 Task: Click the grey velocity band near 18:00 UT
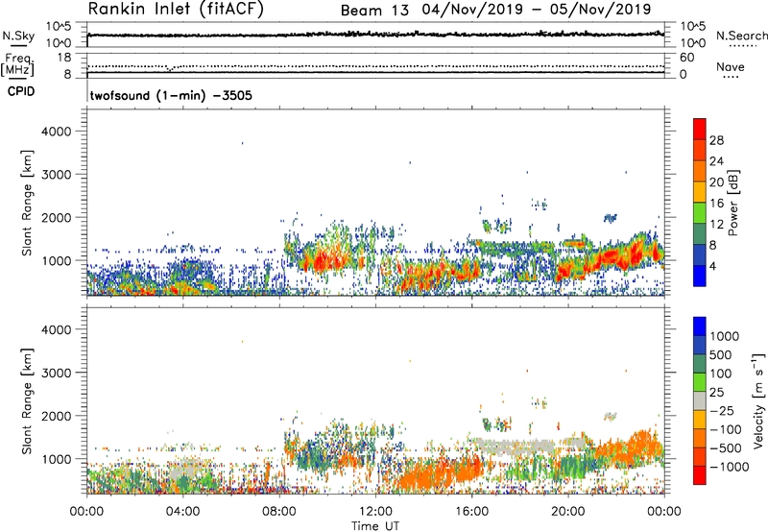pos(515,447)
